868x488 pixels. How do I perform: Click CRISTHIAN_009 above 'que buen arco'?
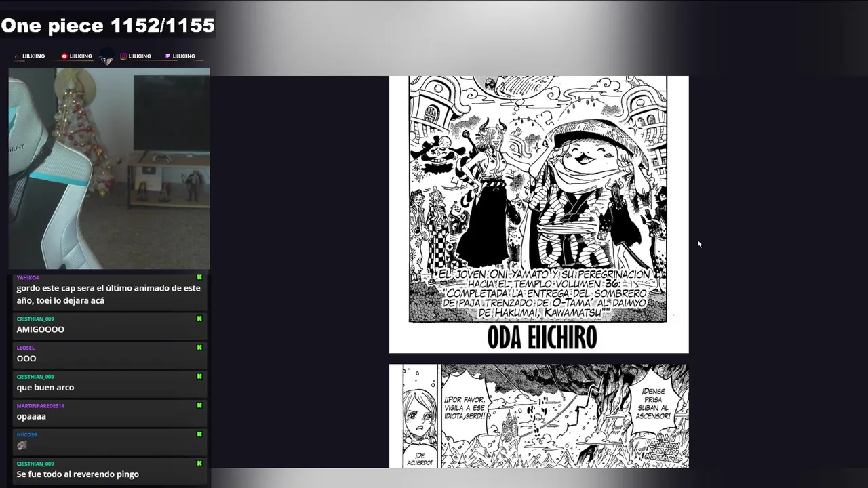35,377
